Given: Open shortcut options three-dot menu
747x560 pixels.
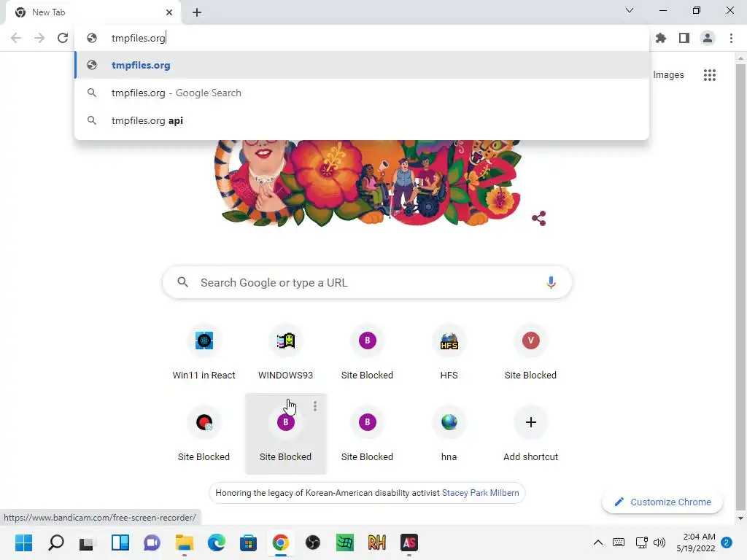Looking at the screenshot, I should coord(315,406).
